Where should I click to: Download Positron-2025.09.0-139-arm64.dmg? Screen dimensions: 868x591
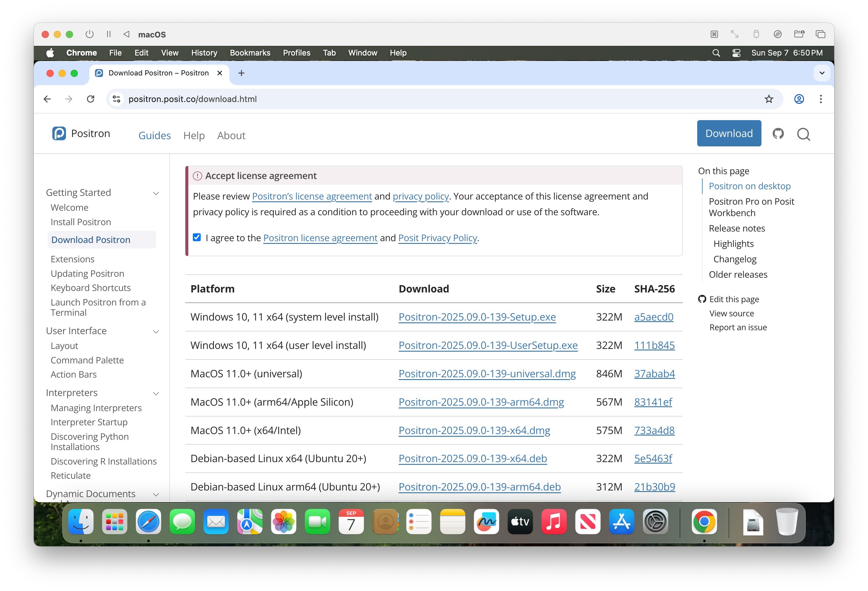click(x=481, y=402)
